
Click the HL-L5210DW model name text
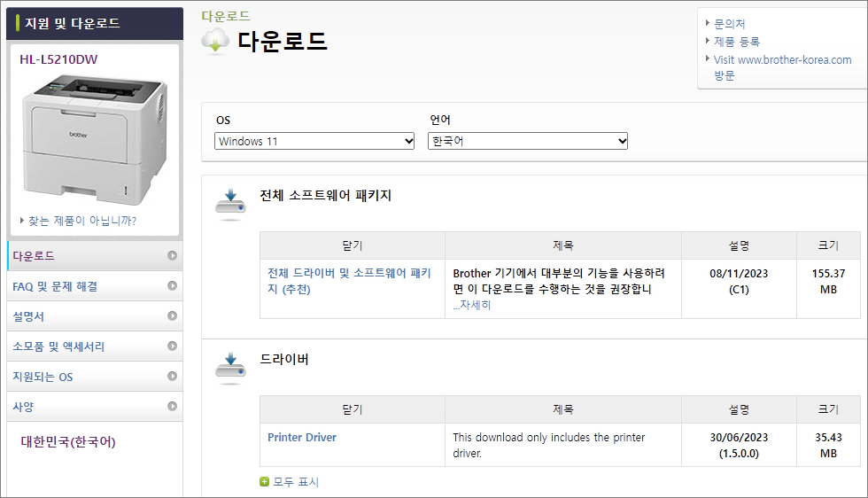pyautogui.click(x=58, y=59)
